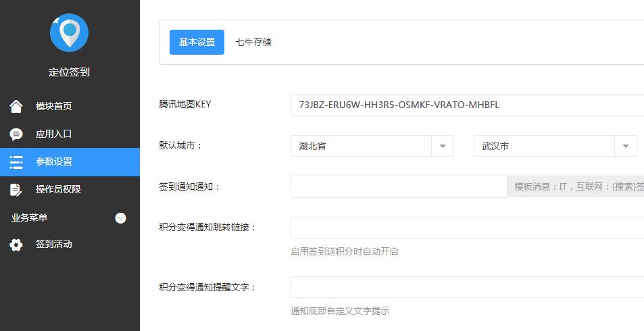Image resolution: width=644 pixels, height=331 pixels.
Task: Click the gear icon beside 签到活动
Action: tap(16, 245)
